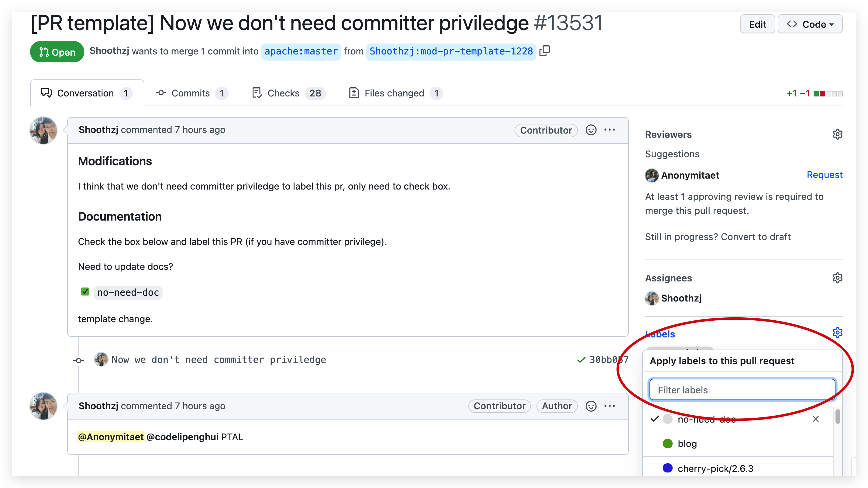The width and height of the screenshot is (868, 488).
Task: Click the Filter labels input field
Action: click(x=742, y=390)
